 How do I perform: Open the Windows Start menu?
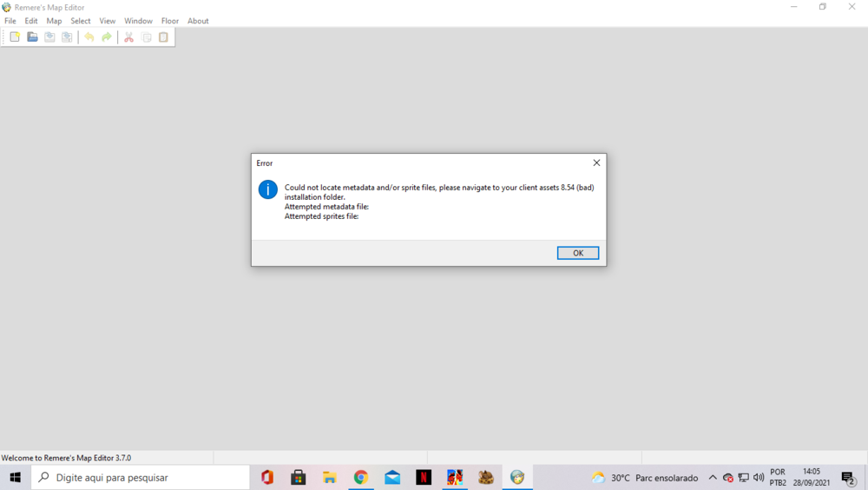click(x=15, y=477)
